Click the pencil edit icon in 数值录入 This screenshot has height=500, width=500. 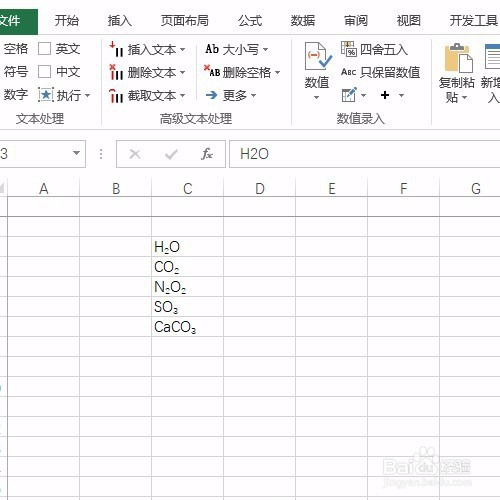pos(349,95)
